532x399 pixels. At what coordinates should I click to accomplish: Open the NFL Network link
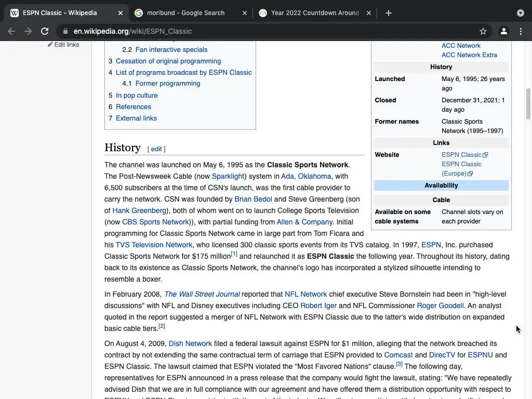[x=305, y=294]
